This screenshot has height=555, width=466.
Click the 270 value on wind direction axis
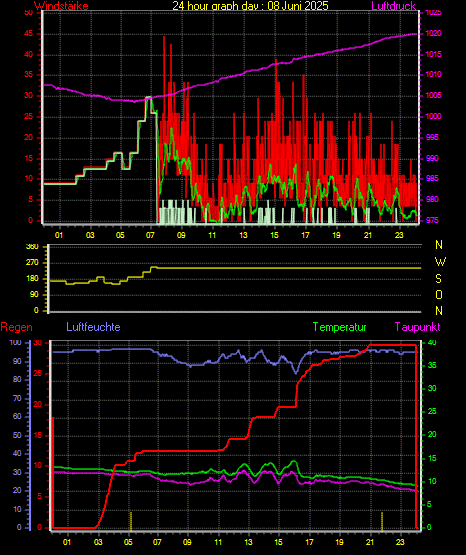(33, 263)
